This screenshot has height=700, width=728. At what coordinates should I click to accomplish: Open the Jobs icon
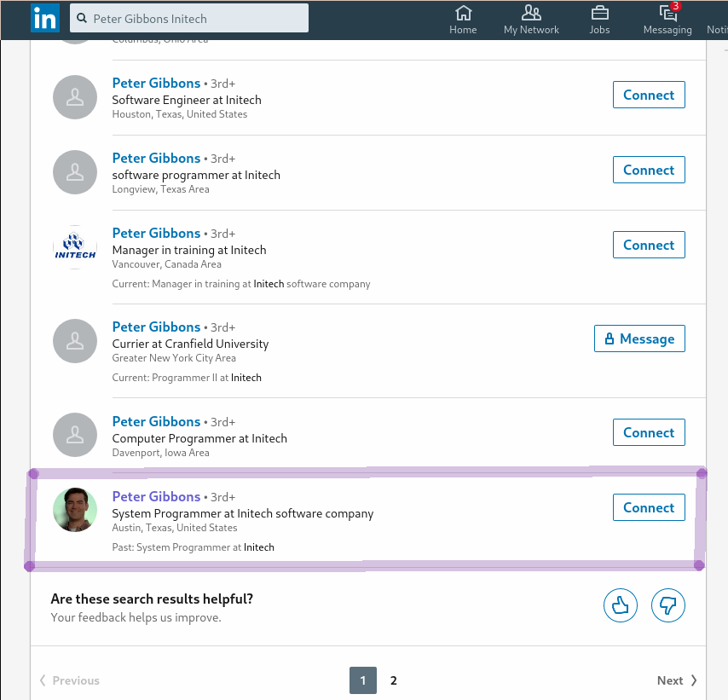point(599,14)
